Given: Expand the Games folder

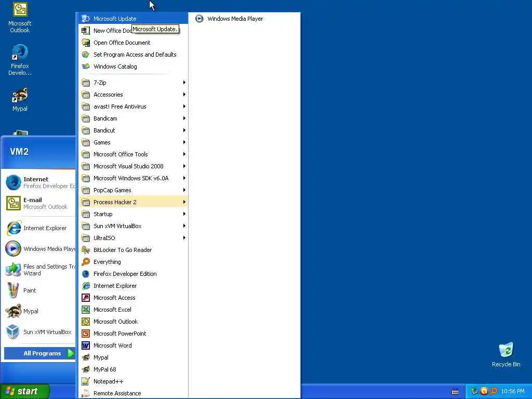Looking at the screenshot, I should tap(134, 142).
